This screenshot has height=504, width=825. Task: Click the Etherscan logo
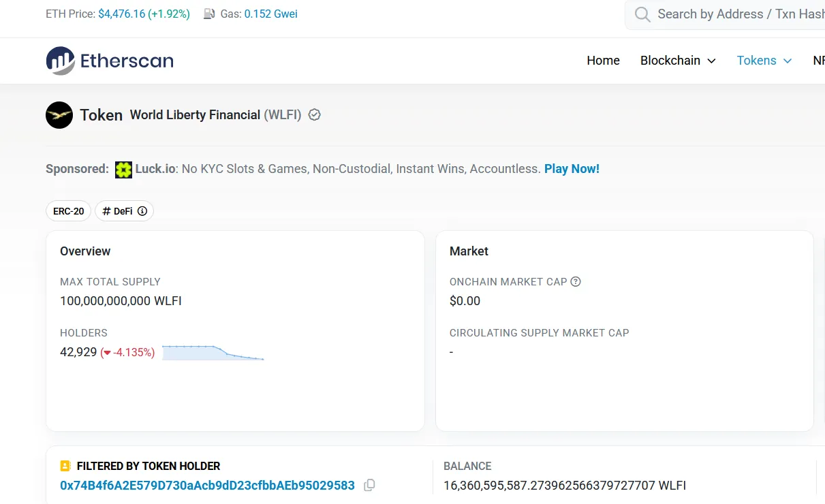coord(110,61)
